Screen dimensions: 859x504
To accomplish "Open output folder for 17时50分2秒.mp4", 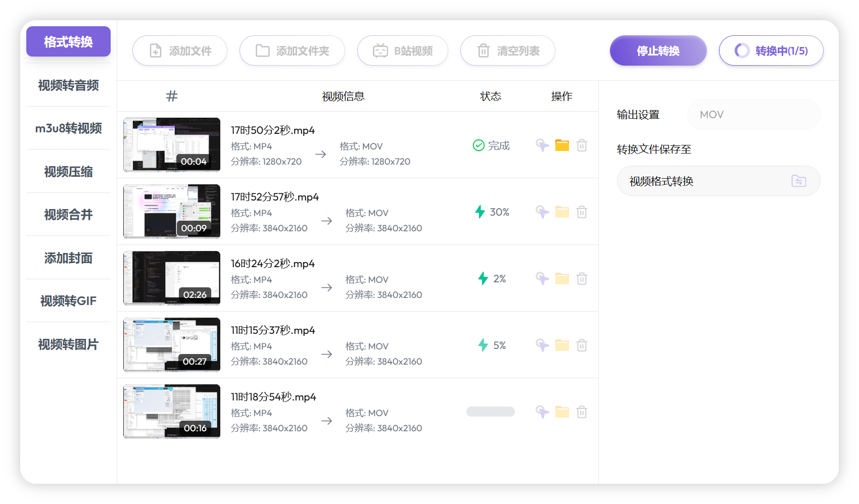I will pos(562,145).
